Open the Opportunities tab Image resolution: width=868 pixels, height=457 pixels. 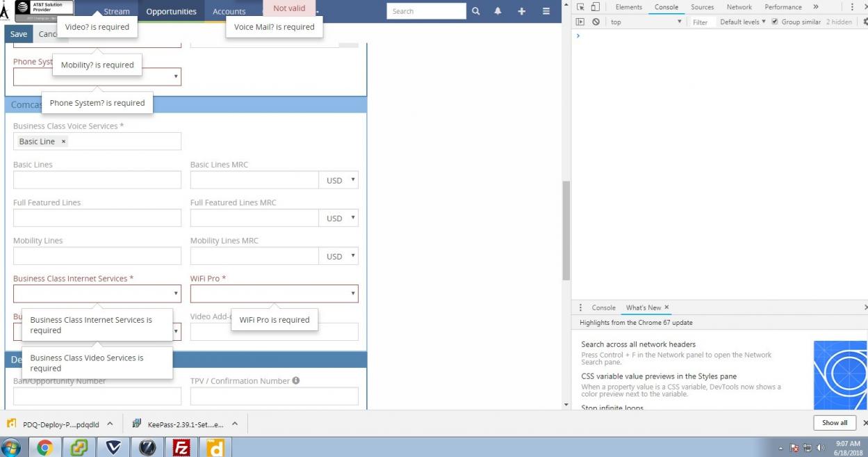coord(171,11)
